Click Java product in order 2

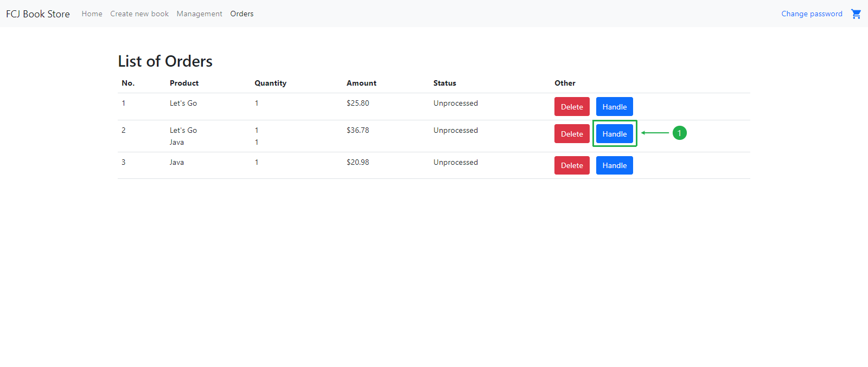(177, 142)
